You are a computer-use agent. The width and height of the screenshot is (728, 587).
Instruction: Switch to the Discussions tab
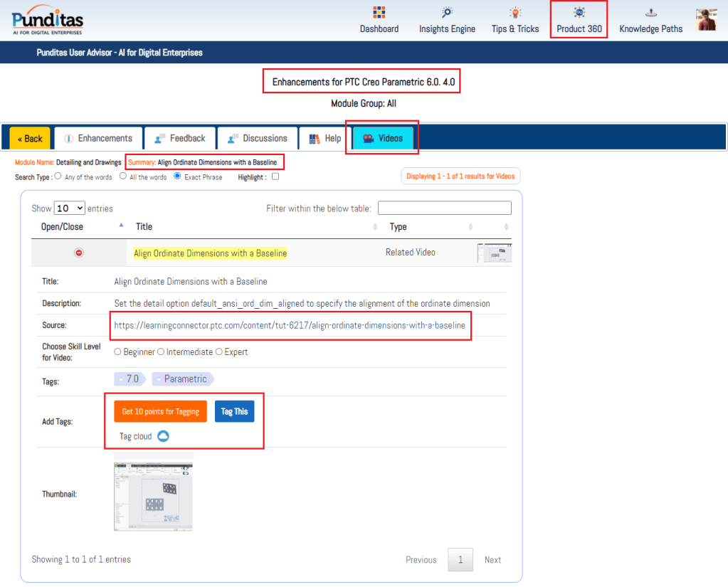pos(257,138)
